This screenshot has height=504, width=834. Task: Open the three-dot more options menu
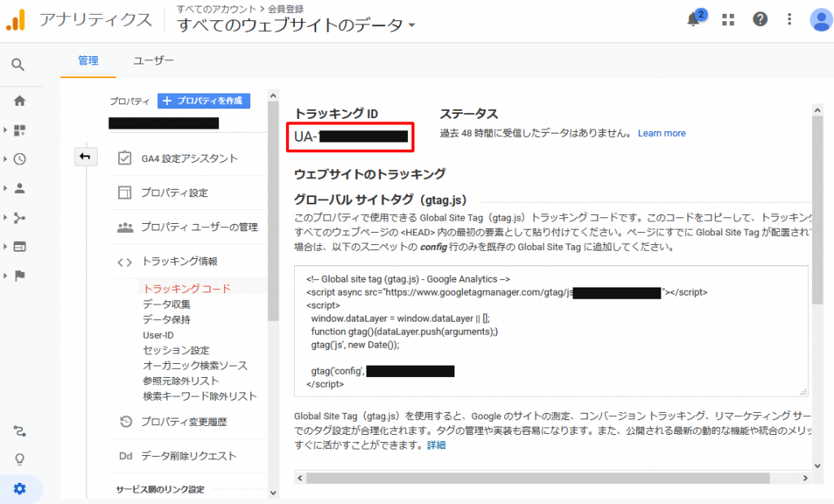coord(789,20)
